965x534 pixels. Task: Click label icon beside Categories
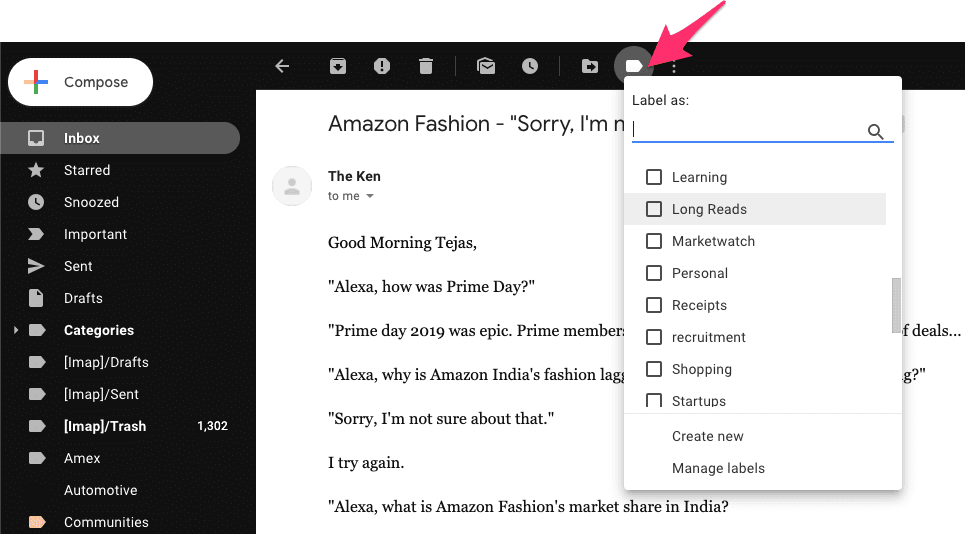(x=37, y=330)
